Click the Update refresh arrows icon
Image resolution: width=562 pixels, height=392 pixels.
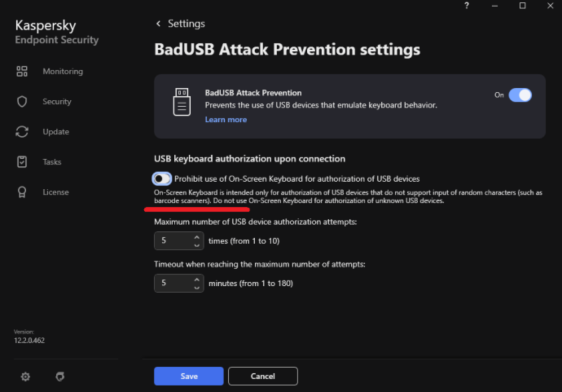coord(22,132)
